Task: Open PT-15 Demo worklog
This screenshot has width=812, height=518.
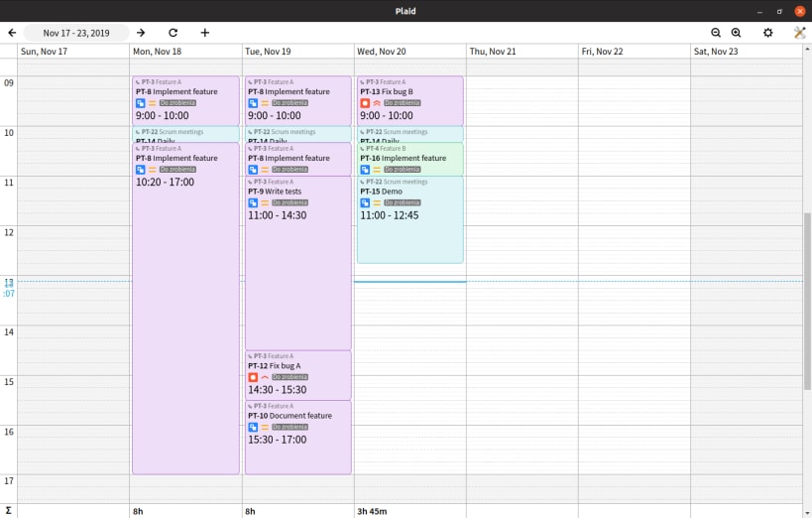Action: (410, 220)
